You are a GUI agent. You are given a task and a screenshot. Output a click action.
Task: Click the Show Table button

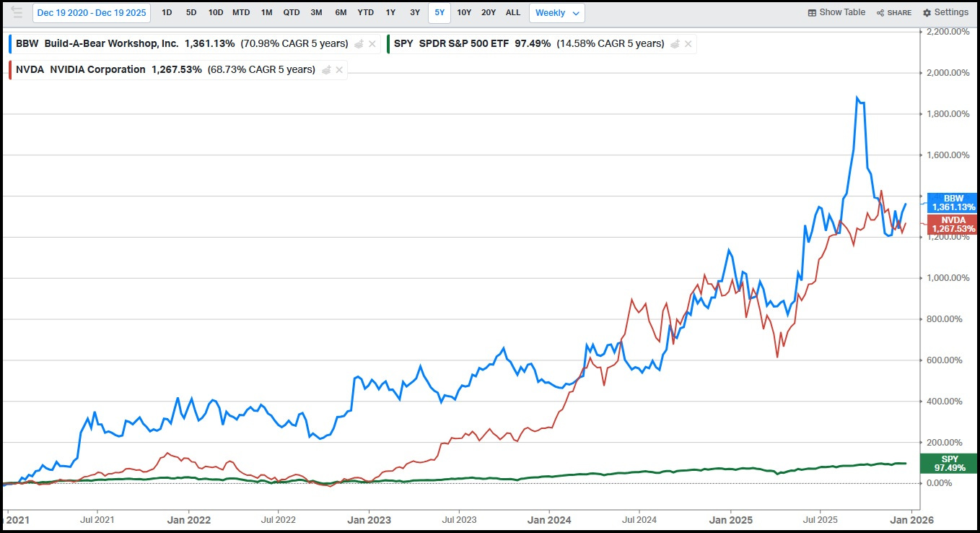point(836,12)
